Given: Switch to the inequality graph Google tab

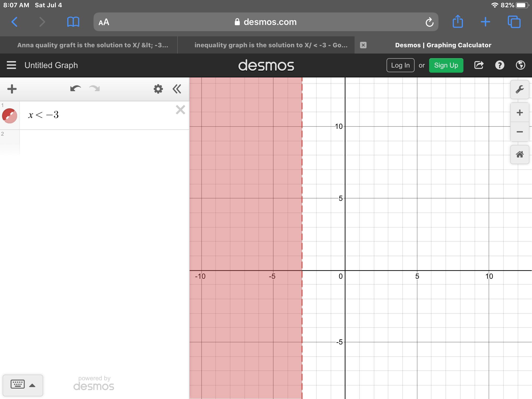Looking at the screenshot, I should (x=271, y=45).
